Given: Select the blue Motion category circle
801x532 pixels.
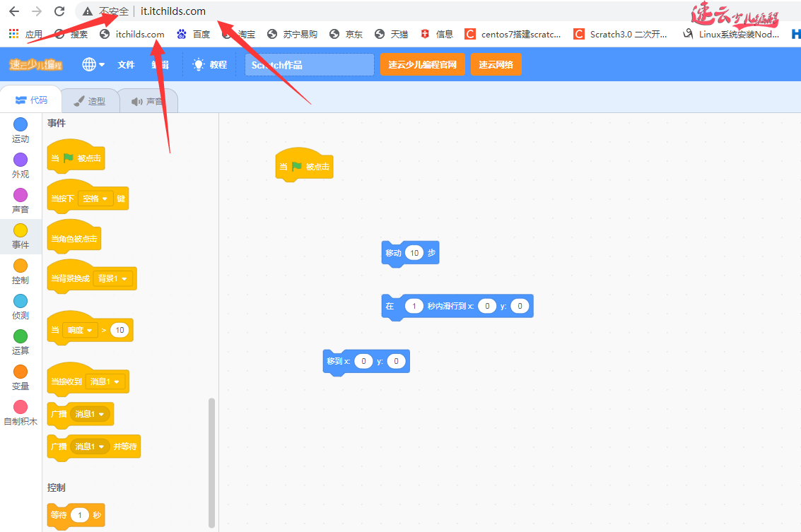Looking at the screenshot, I should 21,124.
